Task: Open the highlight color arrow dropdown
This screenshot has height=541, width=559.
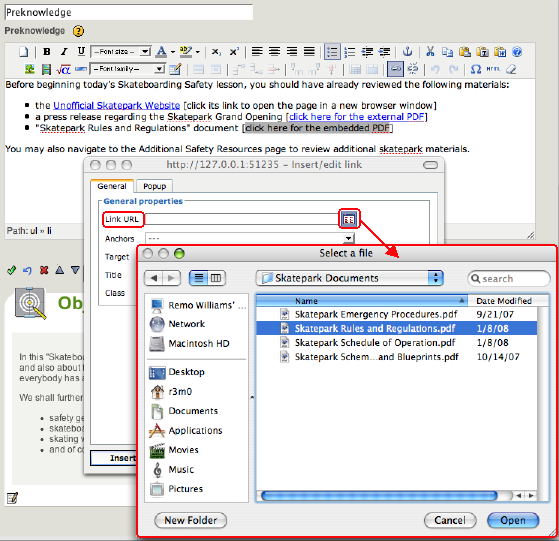Action: (x=198, y=52)
